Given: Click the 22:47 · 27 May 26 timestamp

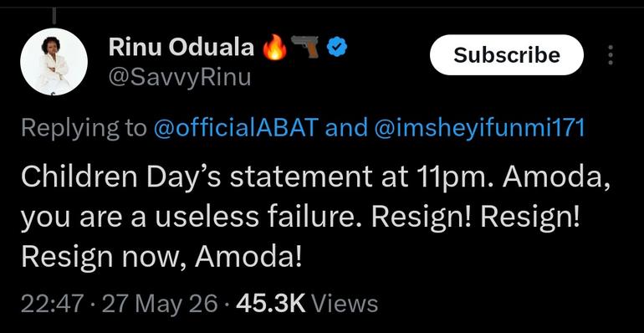Looking at the screenshot, I should tap(119, 305).
